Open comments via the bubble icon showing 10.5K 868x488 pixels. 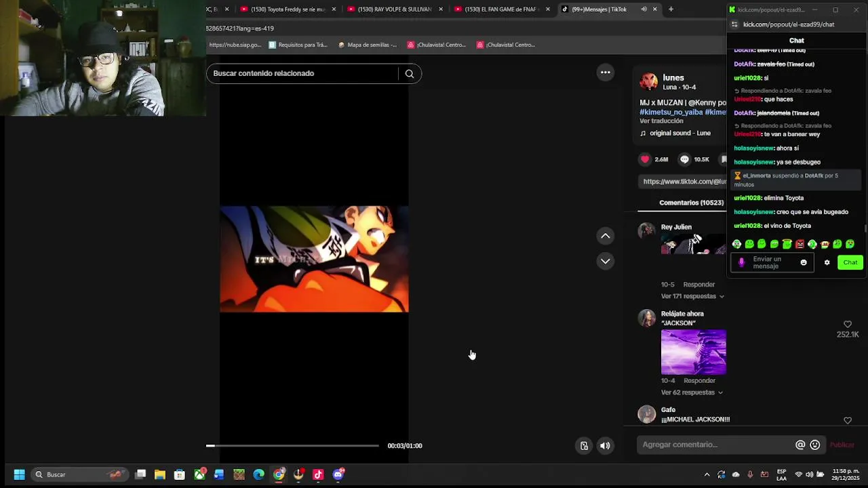684,159
